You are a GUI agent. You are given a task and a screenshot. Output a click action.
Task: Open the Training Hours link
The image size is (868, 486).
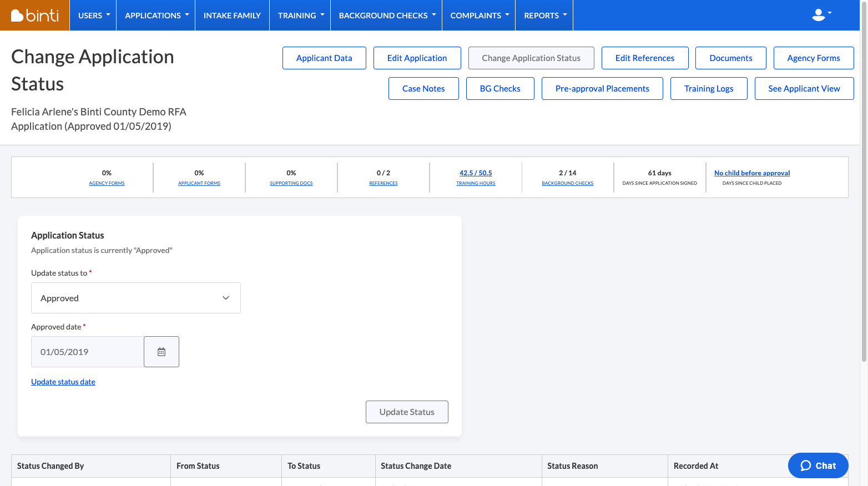476,183
